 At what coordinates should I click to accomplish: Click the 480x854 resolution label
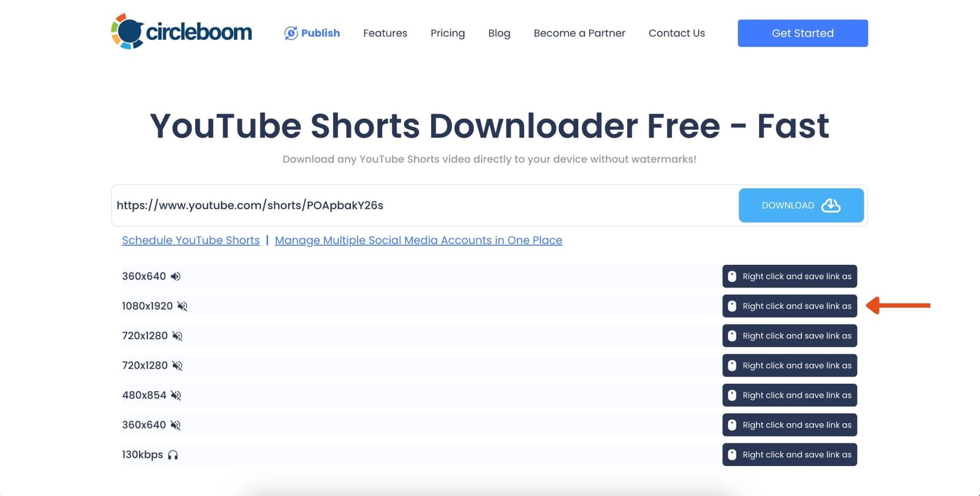coord(144,395)
